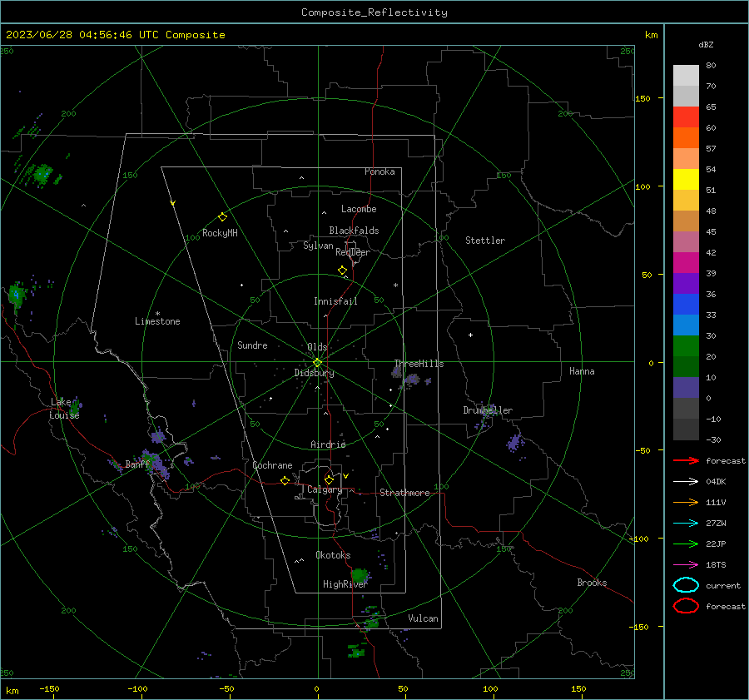Click the white 04DK arrow icon
This screenshot has width=749, height=700.
pos(686,482)
